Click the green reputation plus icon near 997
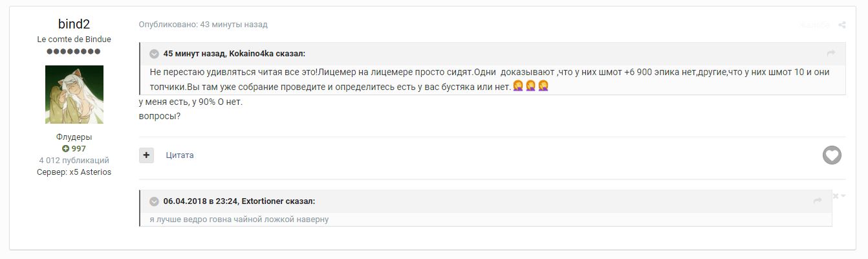Screen dimensions: 868x259 click(65, 149)
